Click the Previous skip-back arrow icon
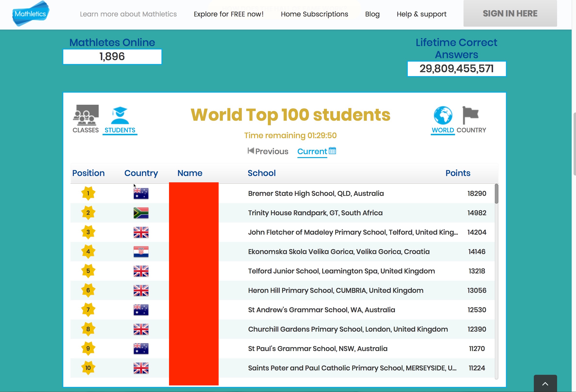 pyautogui.click(x=251, y=151)
